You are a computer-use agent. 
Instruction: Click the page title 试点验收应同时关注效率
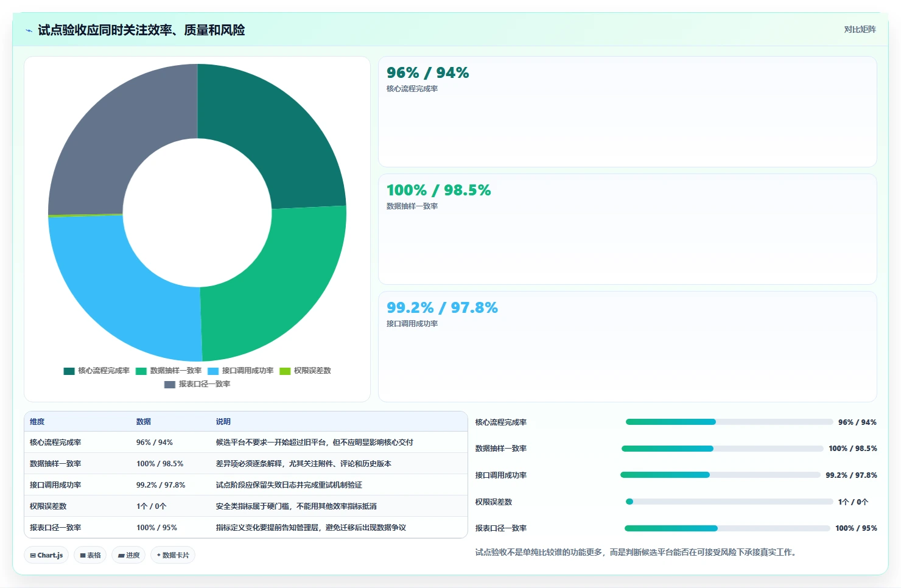click(x=141, y=30)
